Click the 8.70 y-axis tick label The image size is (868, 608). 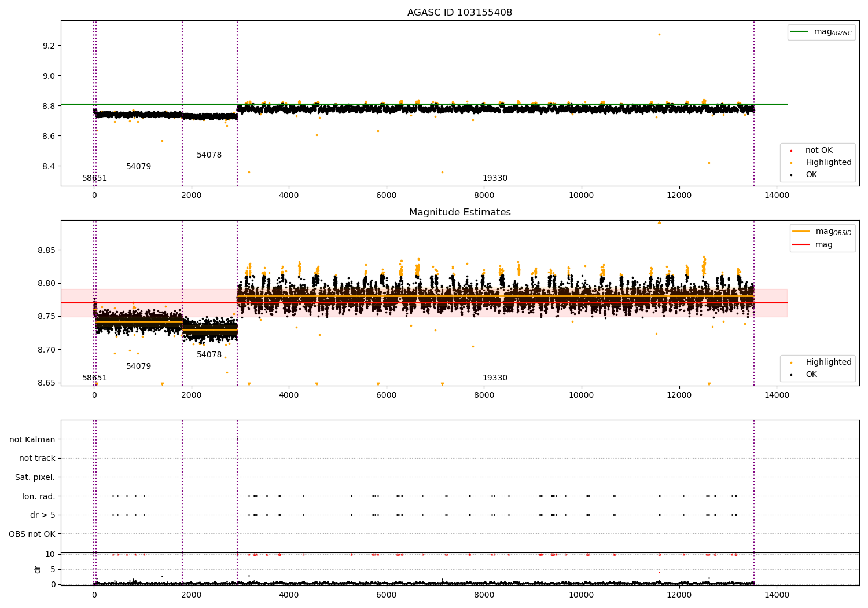coord(46,350)
